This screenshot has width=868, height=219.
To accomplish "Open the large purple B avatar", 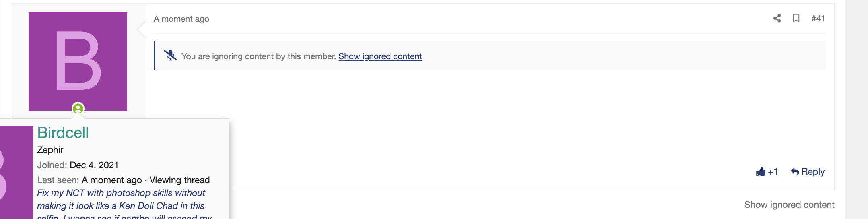I will point(78,62).
